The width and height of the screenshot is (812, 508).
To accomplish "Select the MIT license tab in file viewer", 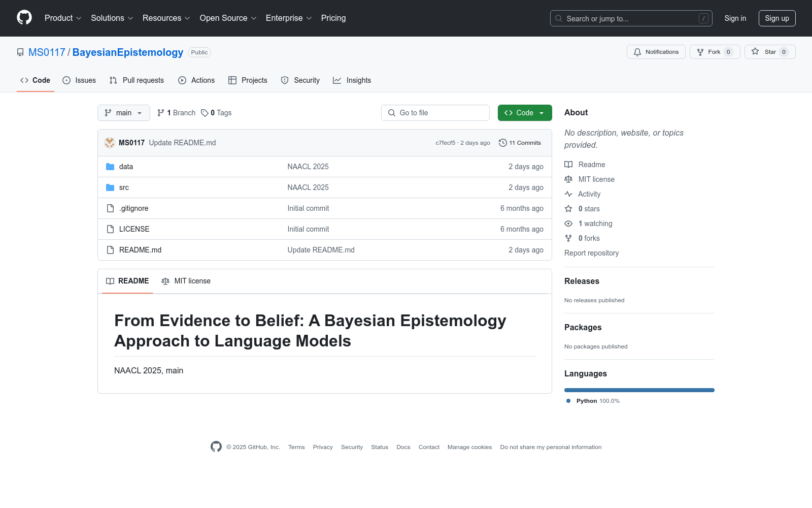I will point(186,281).
